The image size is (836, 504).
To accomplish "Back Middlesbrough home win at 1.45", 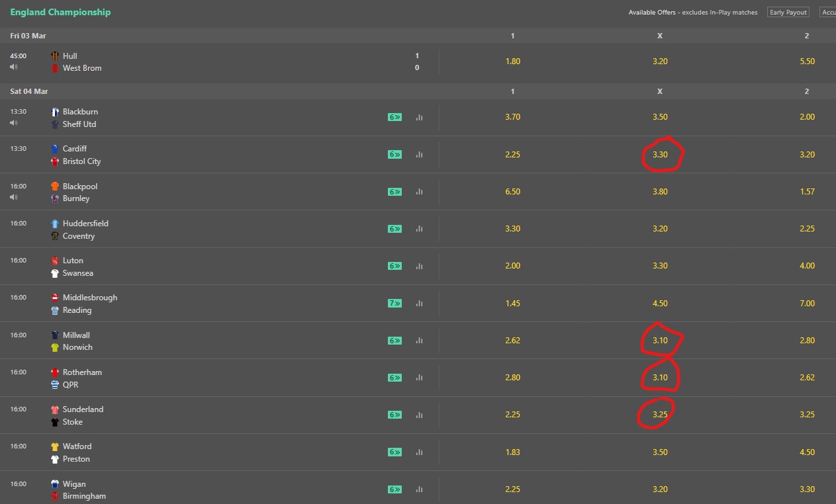I will click(512, 304).
